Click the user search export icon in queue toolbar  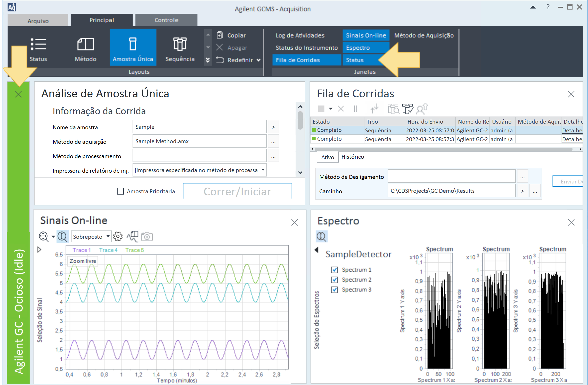pyautogui.click(x=422, y=109)
